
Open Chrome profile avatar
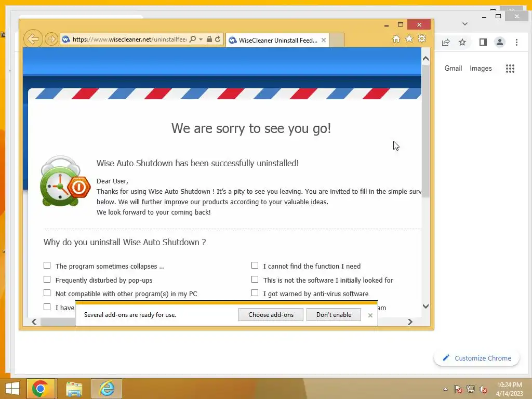[499, 42]
